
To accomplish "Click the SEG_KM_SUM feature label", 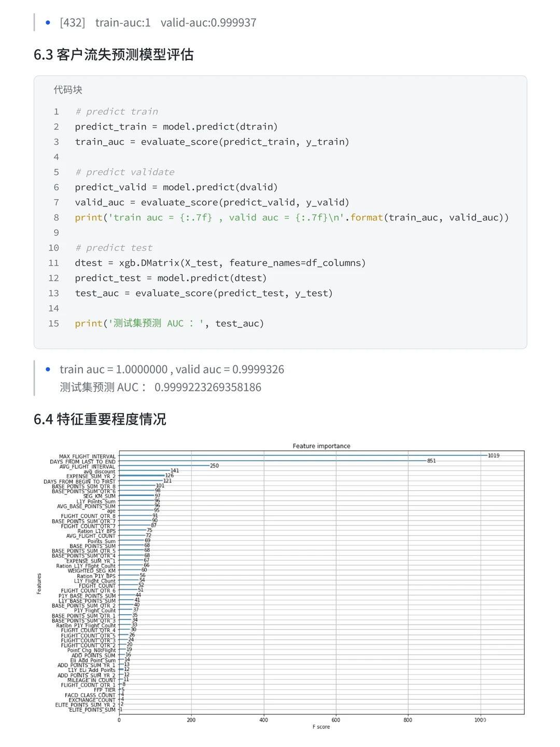I will [100, 496].
